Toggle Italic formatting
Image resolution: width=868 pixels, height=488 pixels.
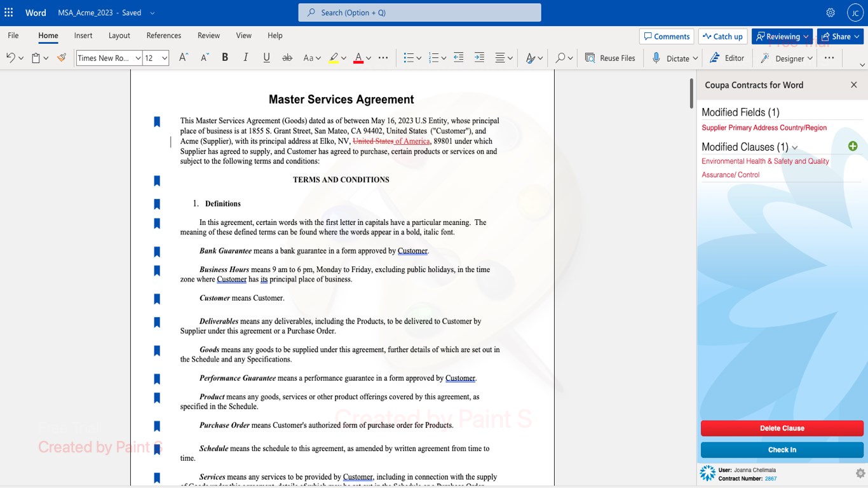pyautogui.click(x=246, y=58)
